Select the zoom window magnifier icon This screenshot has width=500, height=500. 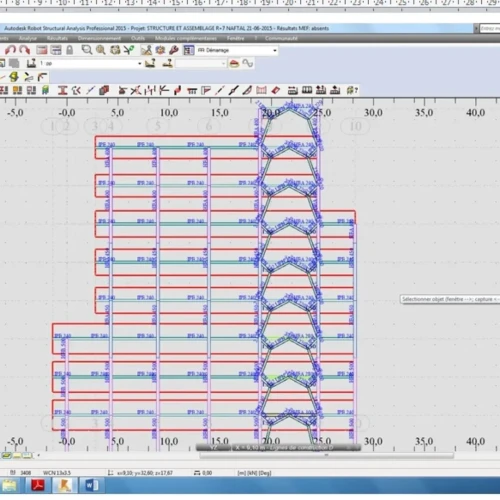[x=87, y=50]
